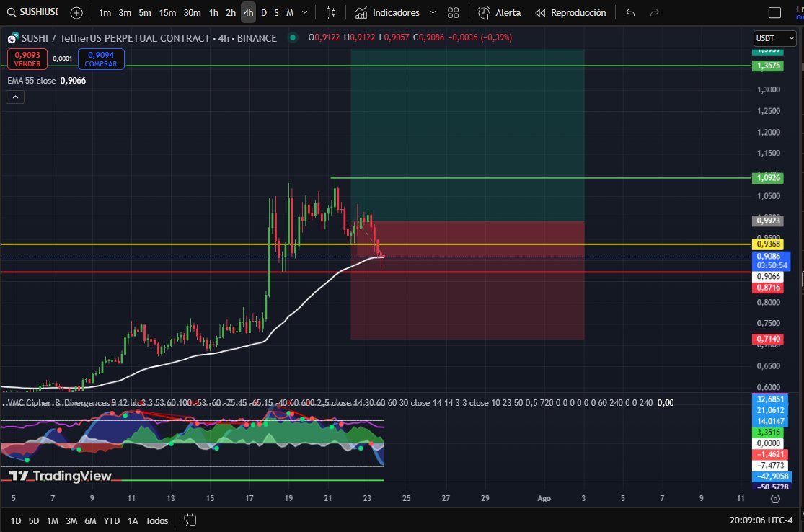Open chart settings gear on time axis
This screenshot has height=532, width=804.
[775, 499]
